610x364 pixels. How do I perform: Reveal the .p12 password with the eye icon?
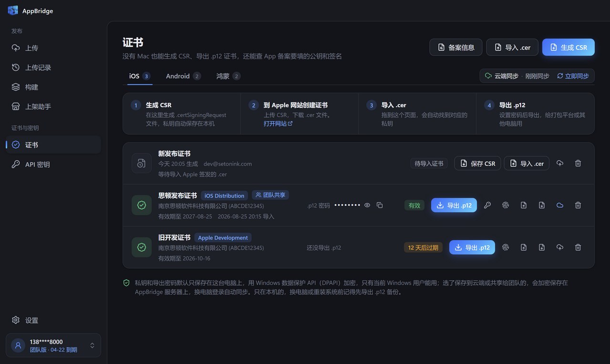367,205
